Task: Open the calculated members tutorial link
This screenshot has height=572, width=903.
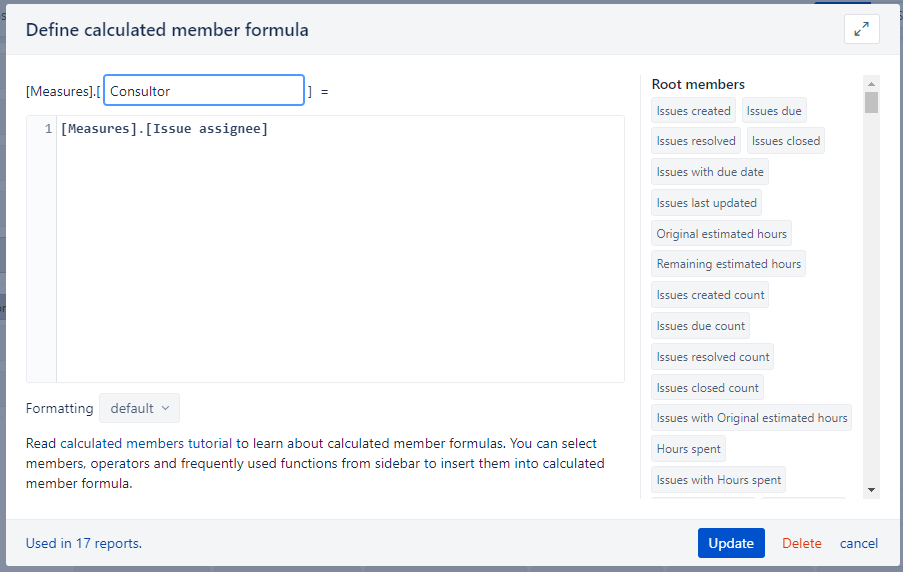Action: [x=146, y=444]
